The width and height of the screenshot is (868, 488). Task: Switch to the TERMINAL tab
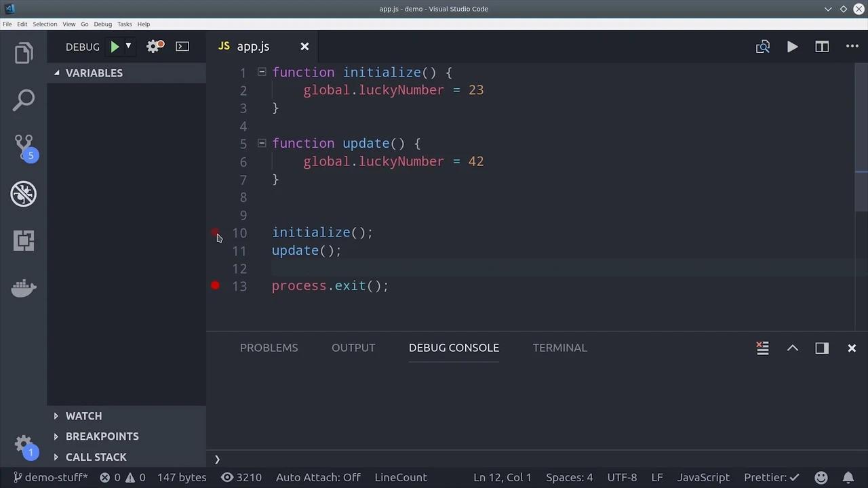coord(559,348)
